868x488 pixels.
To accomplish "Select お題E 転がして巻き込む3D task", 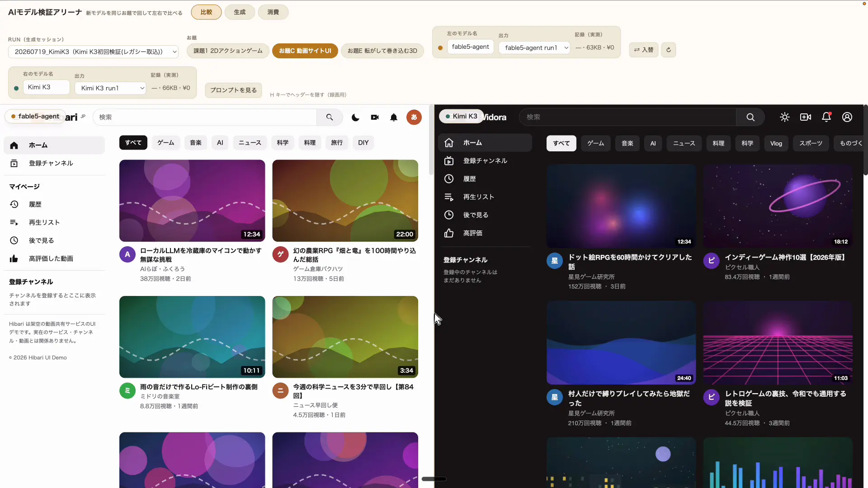I will pyautogui.click(x=382, y=51).
